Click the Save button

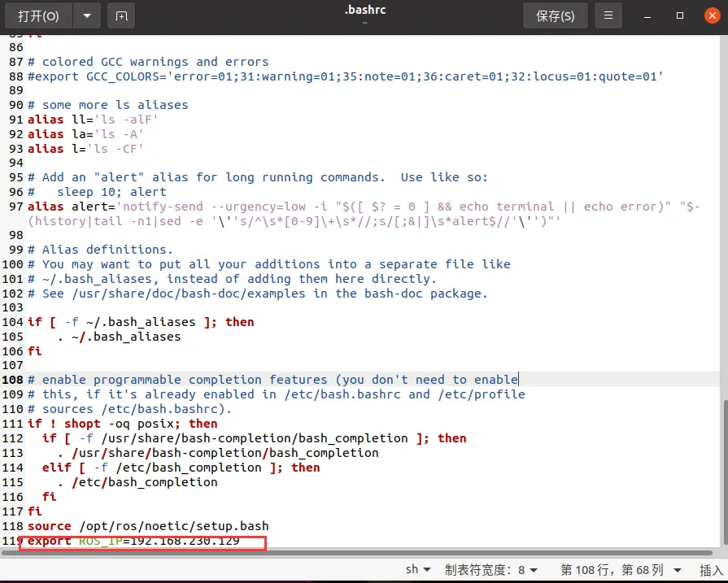(x=556, y=16)
